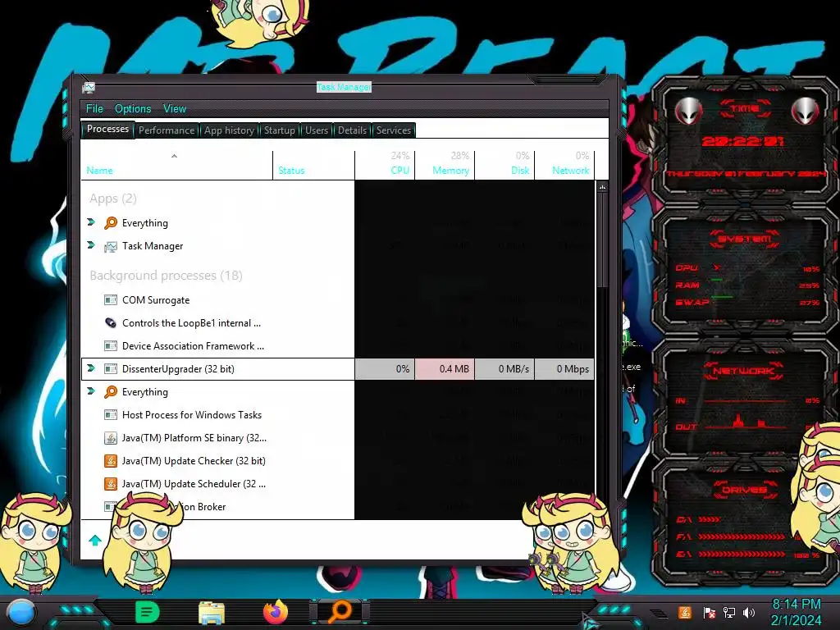840x630 pixels.
Task: Open the File menu
Action: (94, 109)
